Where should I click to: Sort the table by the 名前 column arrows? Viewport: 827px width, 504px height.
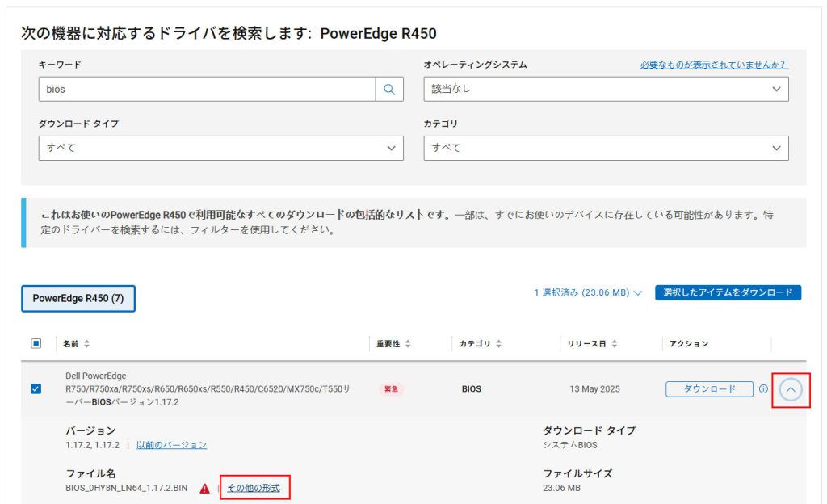(x=86, y=344)
